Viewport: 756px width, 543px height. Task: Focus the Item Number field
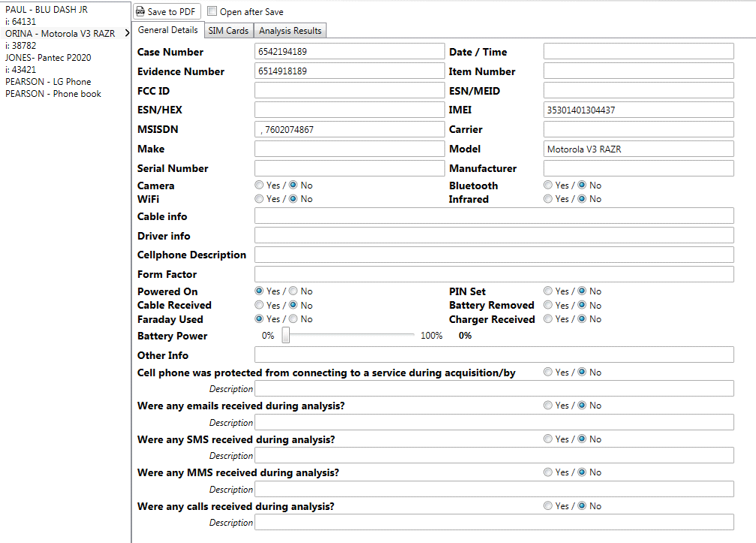tap(639, 71)
